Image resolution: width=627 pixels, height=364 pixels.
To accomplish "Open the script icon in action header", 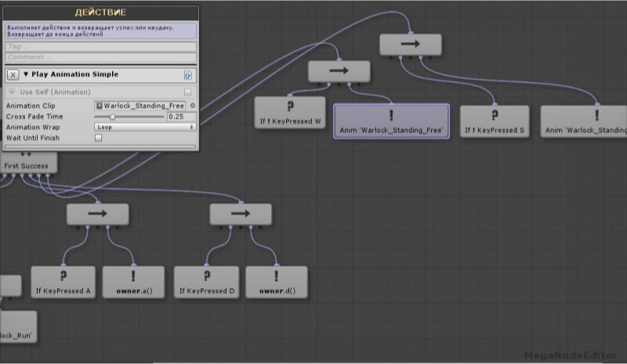I will click(188, 75).
